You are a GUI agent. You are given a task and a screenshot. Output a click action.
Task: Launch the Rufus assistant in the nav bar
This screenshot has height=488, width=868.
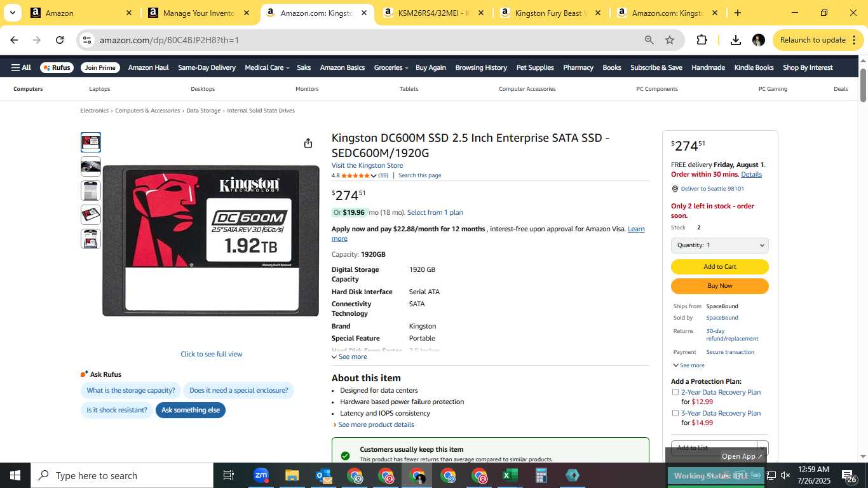(x=57, y=67)
